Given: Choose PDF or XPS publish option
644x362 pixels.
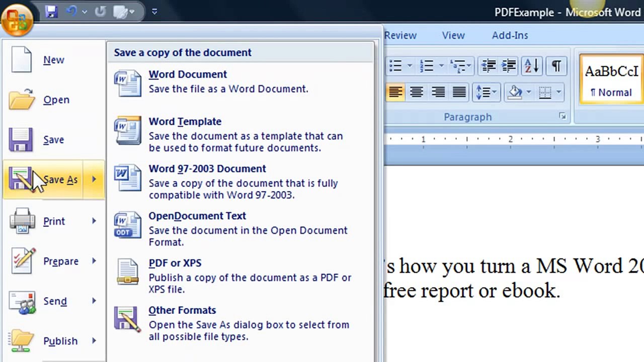Looking at the screenshot, I should pos(240,277).
